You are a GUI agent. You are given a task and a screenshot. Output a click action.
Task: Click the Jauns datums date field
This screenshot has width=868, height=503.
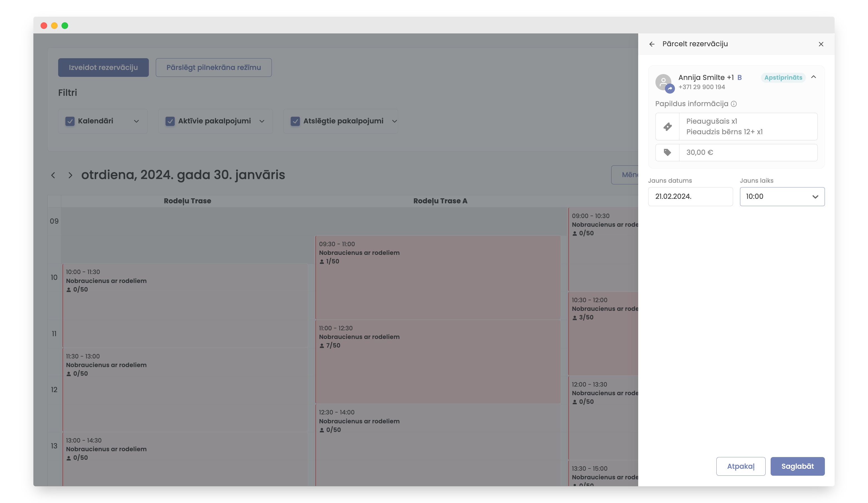[690, 197]
